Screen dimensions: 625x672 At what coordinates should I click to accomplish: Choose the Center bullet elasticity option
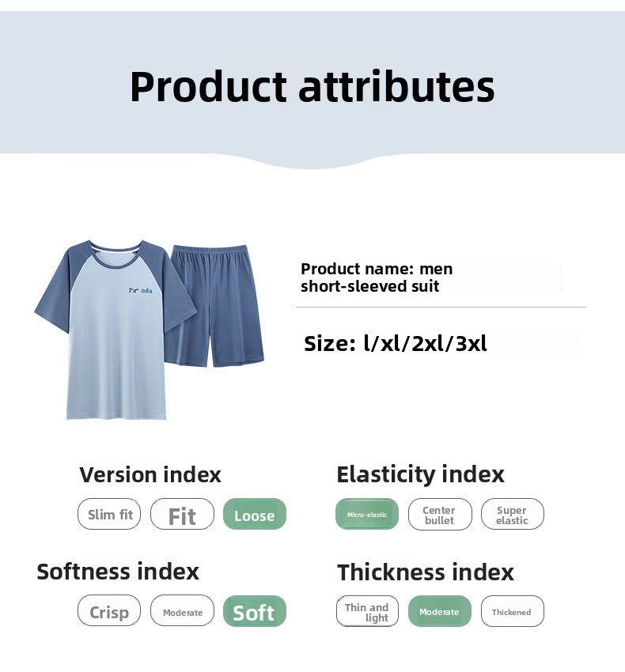440,514
